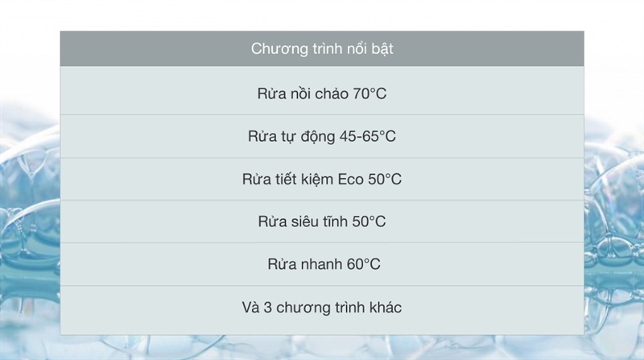Click the number "3" in the last row

[269, 307]
